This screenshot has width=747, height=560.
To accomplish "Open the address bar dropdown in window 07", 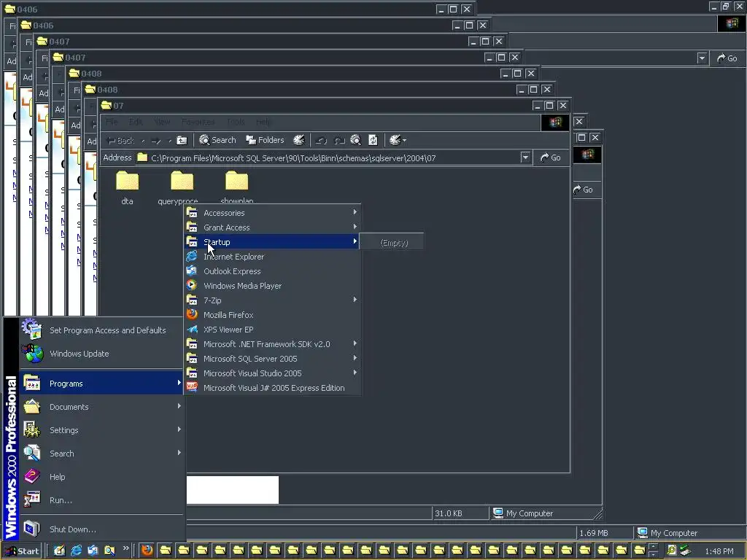I will point(525,157).
